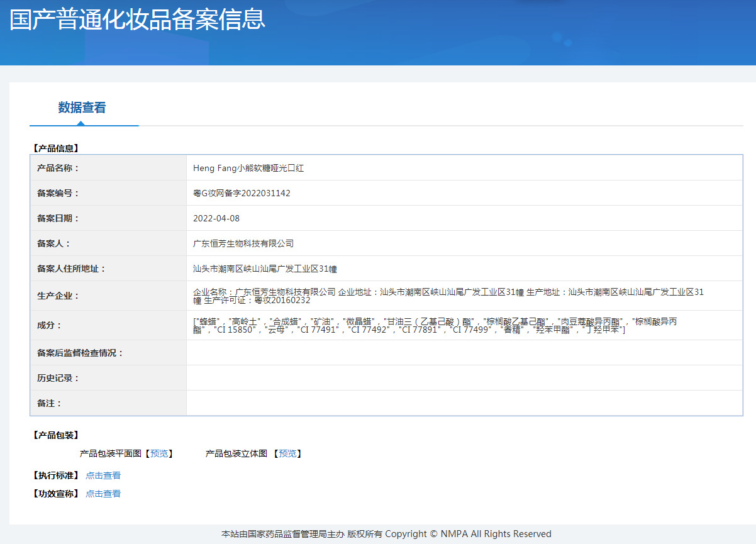The image size is (756, 544).
Task: Click 广东恒芳生物科技有限公司 in 备案人 row
Action: coord(243,243)
